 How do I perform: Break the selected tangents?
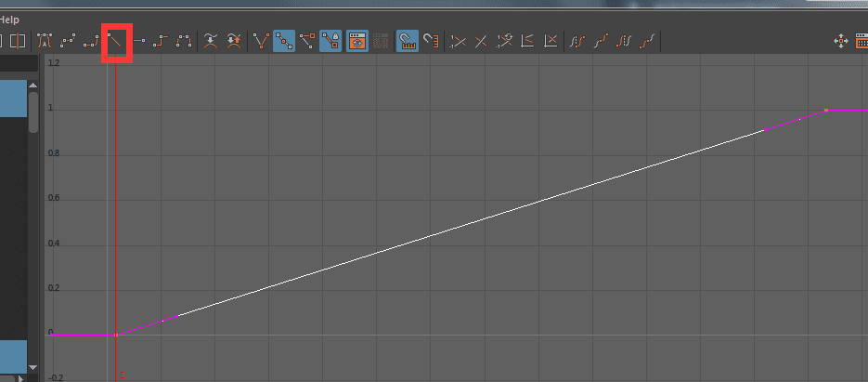coord(261,41)
